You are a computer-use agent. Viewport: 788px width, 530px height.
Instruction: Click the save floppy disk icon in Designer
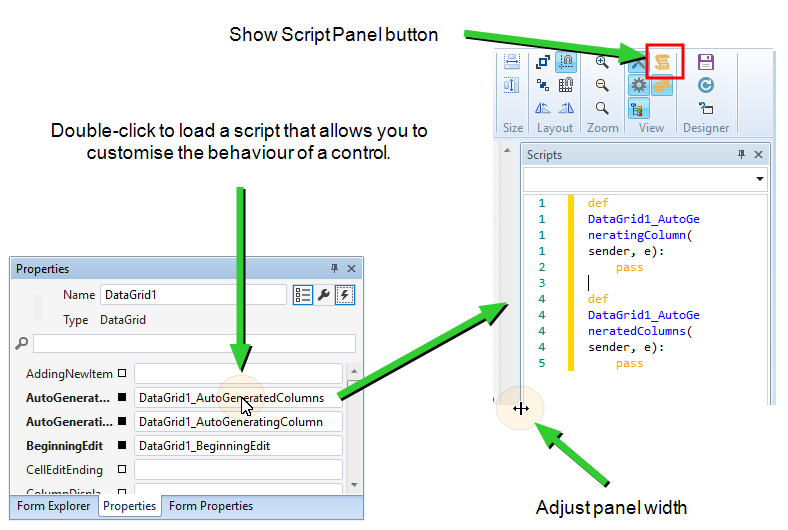(706, 62)
